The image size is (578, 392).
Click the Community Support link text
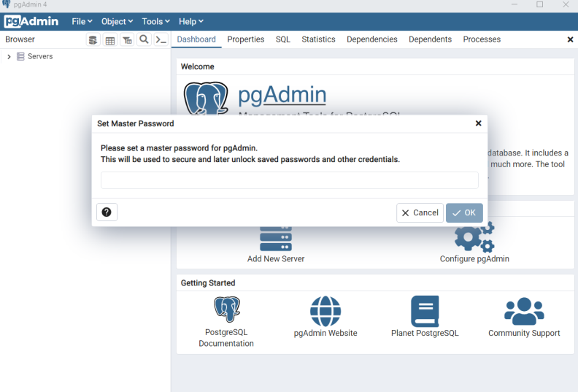click(x=524, y=333)
